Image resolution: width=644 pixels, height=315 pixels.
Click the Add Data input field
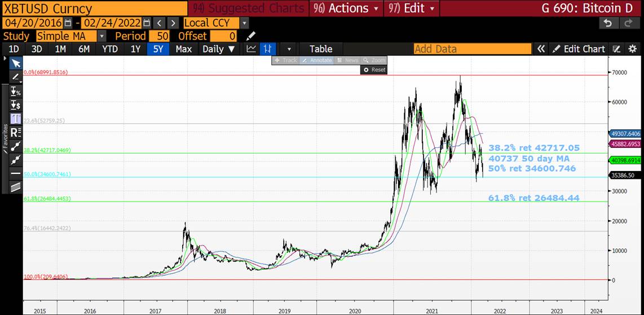click(x=472, y=49)
